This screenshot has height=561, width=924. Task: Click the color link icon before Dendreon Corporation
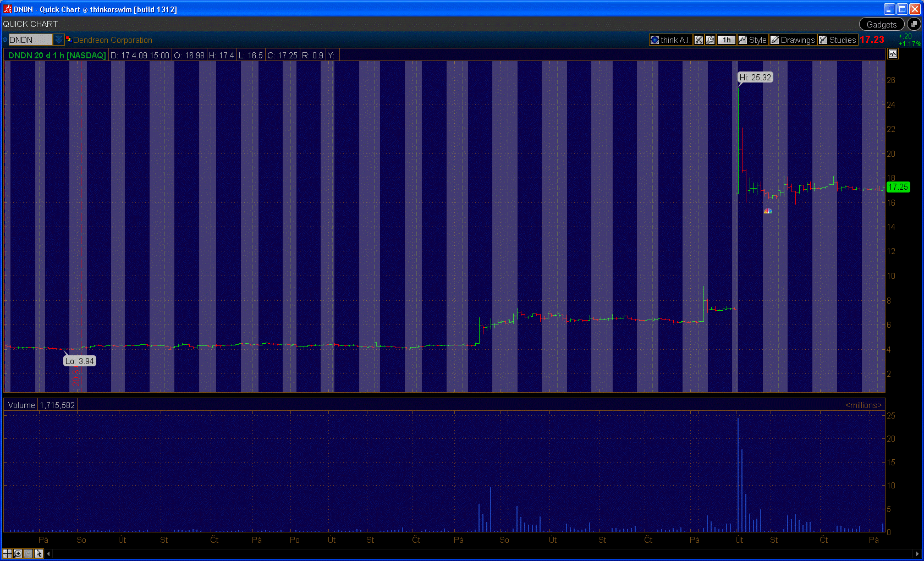coord(68,39)
